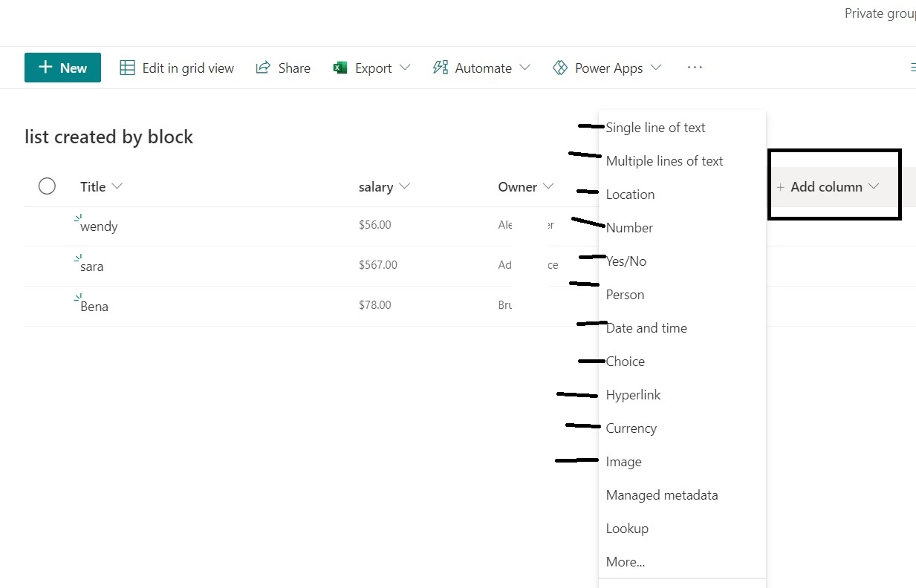Click the $567.00 salary cell

(x=378, y=265)
